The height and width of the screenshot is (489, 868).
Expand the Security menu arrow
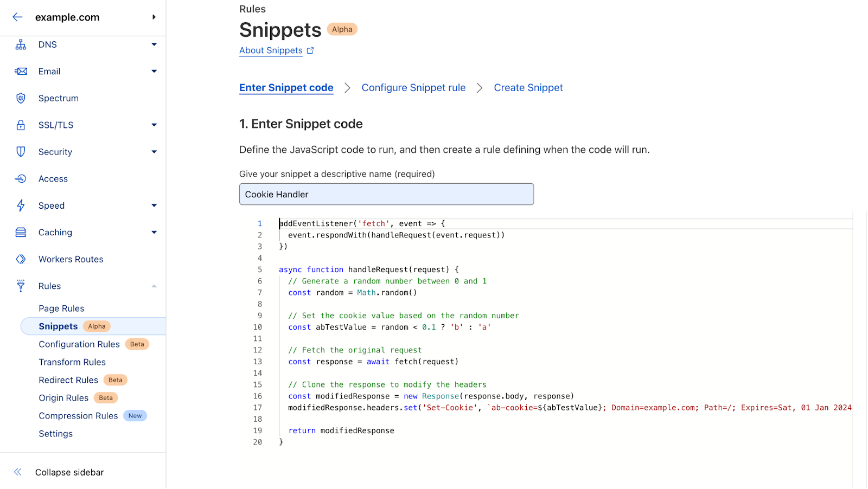[x=154, y=152]
